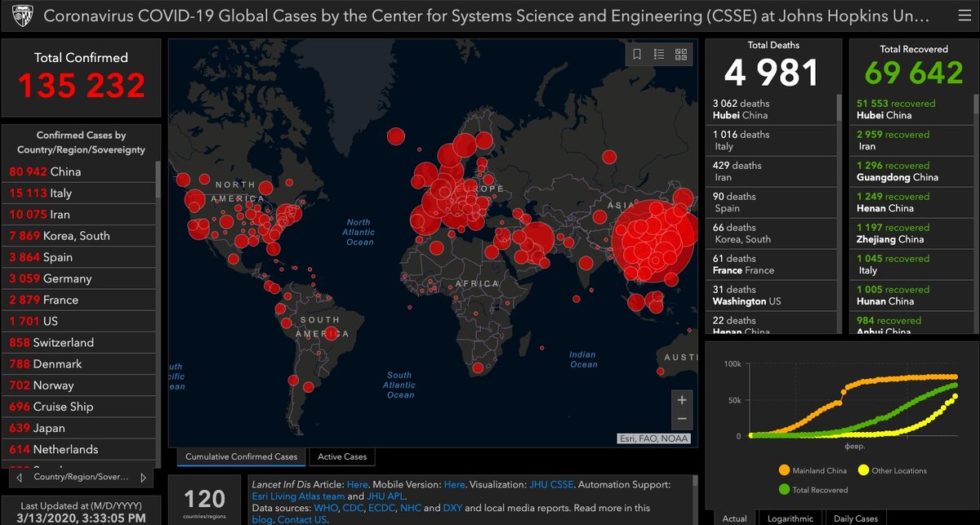Select Cruise Ship in confirmed cases list
Viewport: 980px width, 525px height.
tap(78, 407)
